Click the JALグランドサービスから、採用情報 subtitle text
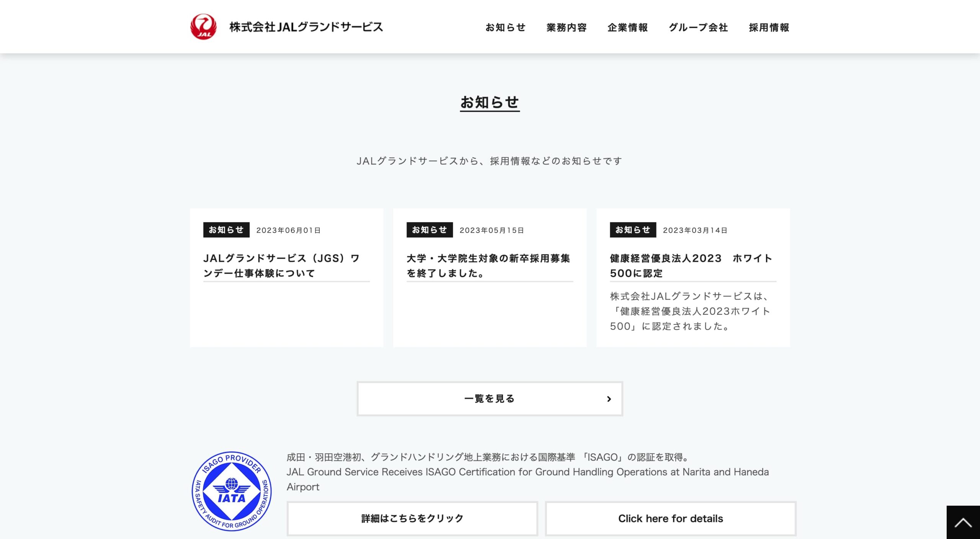This screenshot has height=539, width=980. click(x=490, y=161)
